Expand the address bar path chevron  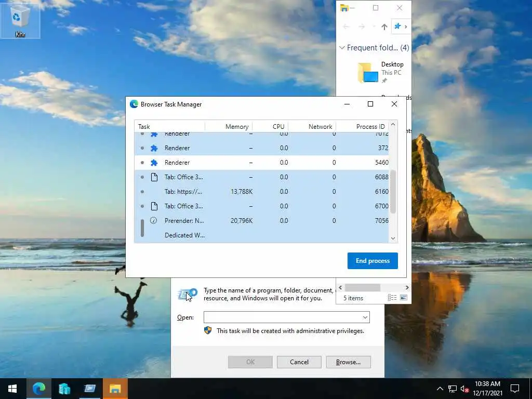406,27
